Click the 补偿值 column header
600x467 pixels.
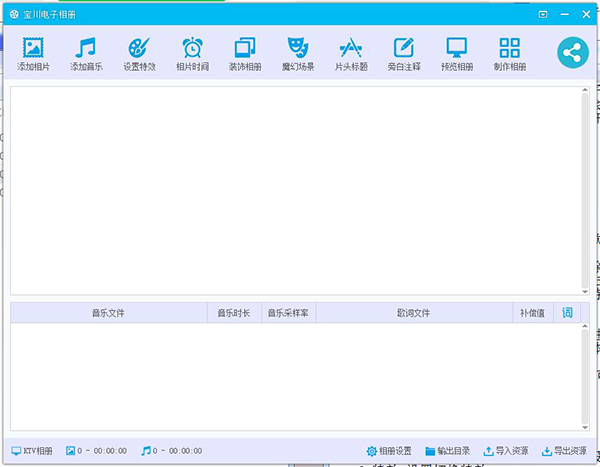[x=533, y=313]
